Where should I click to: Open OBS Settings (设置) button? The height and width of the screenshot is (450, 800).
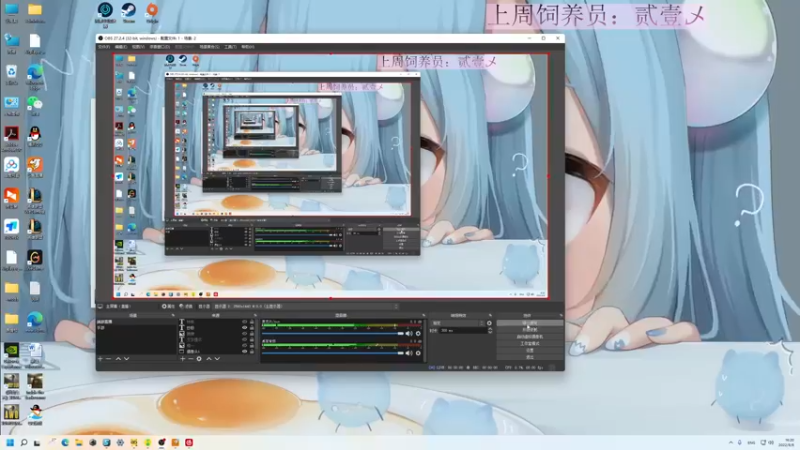point(530,350)
